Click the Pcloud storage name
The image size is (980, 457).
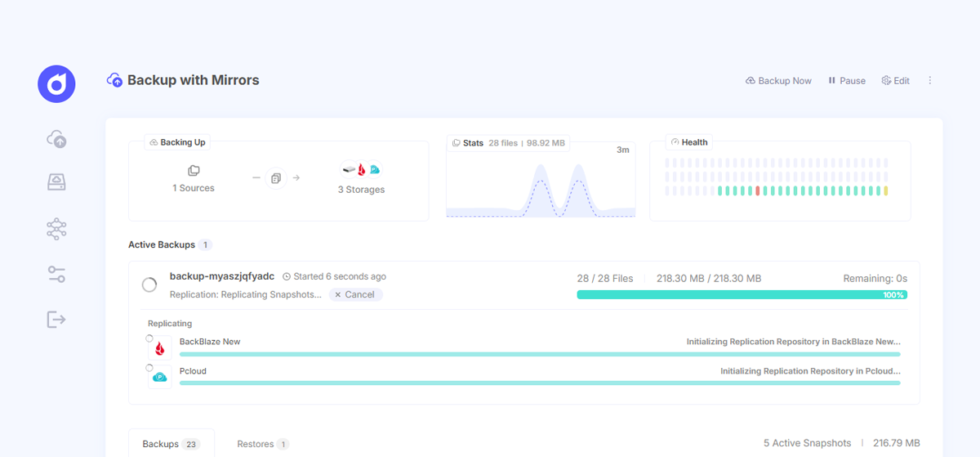(x=193, y=371)
